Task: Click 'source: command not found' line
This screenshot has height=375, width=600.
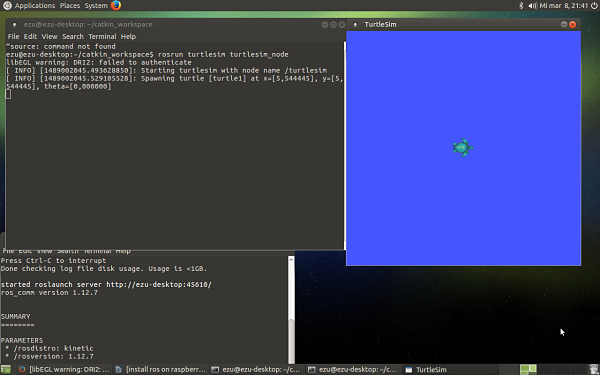Action: coord(60,46)
